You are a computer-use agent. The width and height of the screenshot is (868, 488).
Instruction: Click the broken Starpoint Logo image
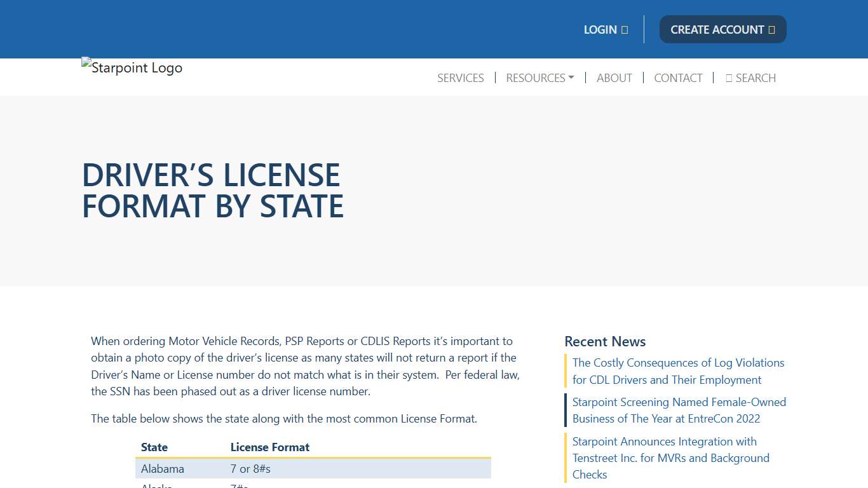point(132,67)
